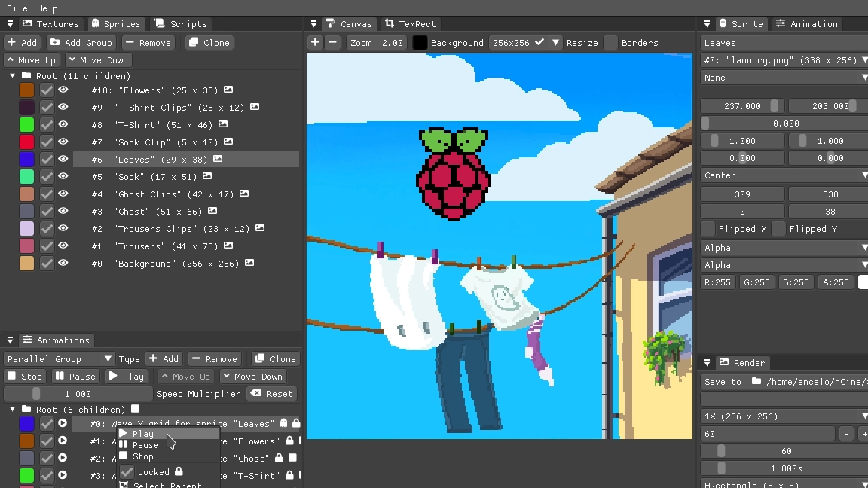Choose Stop in the context menu
This screenshot has width=868, height=488.
click(x=168, y=456)
